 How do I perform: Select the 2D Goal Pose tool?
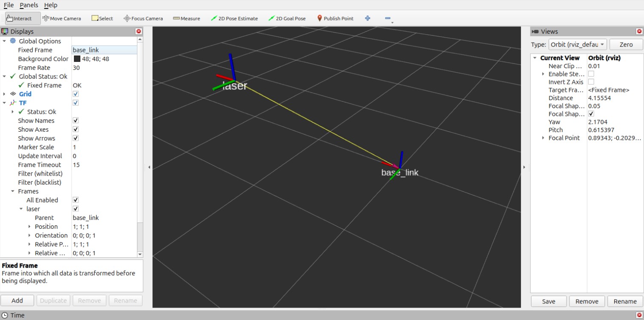[287, 18]
